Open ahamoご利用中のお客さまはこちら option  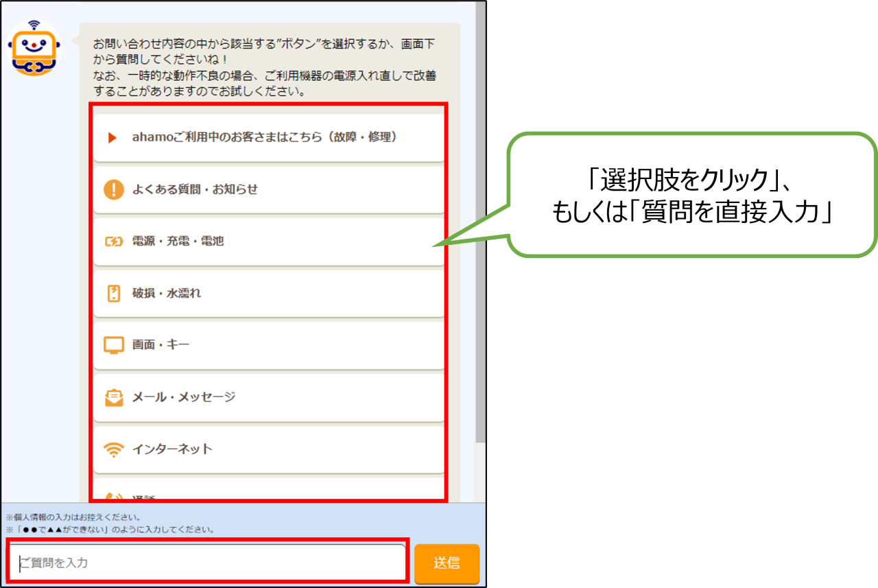coord(265,137)
